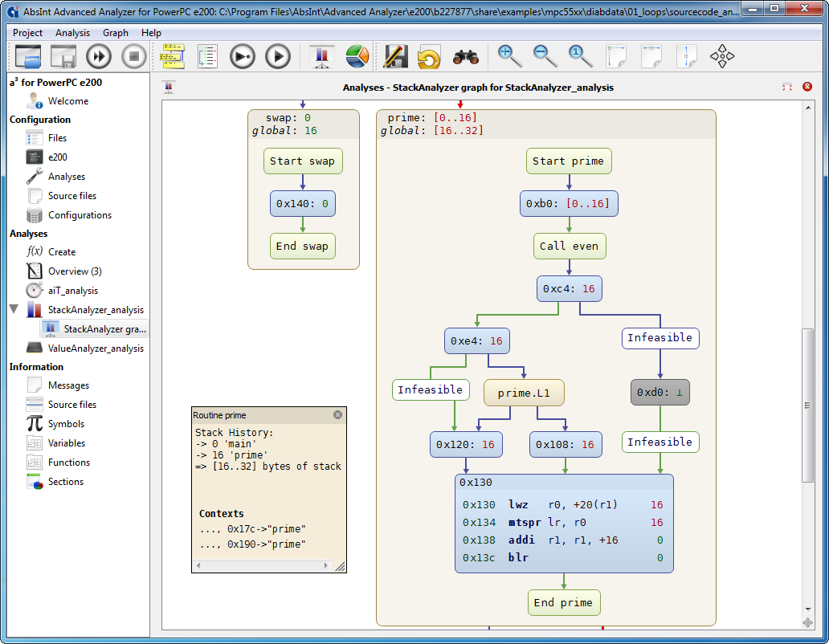Click the plain play analysis button
This screenshot has height=644, width=829.
(278, 56)
